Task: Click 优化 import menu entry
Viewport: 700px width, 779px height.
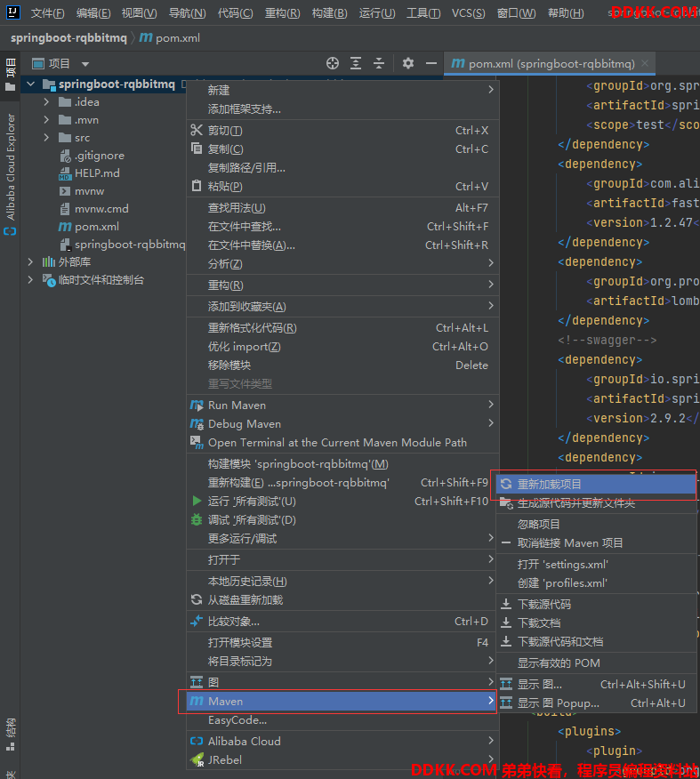Action: click(342, 346)
